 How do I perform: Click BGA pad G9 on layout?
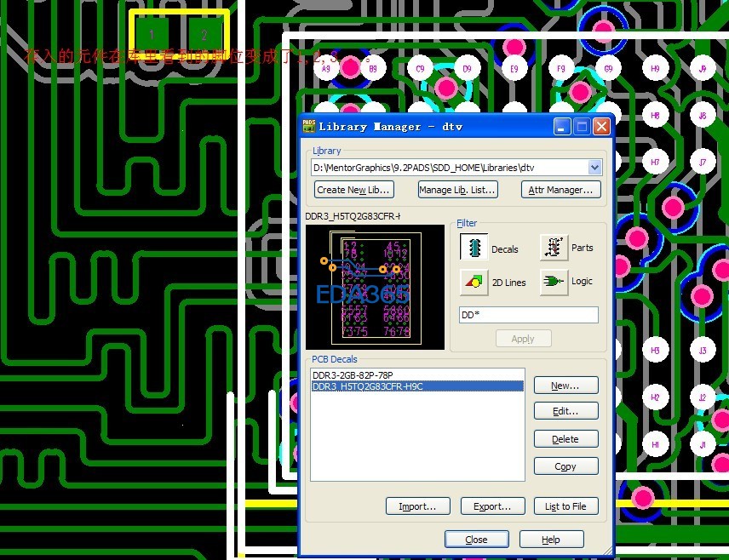(x=608, y=69)
